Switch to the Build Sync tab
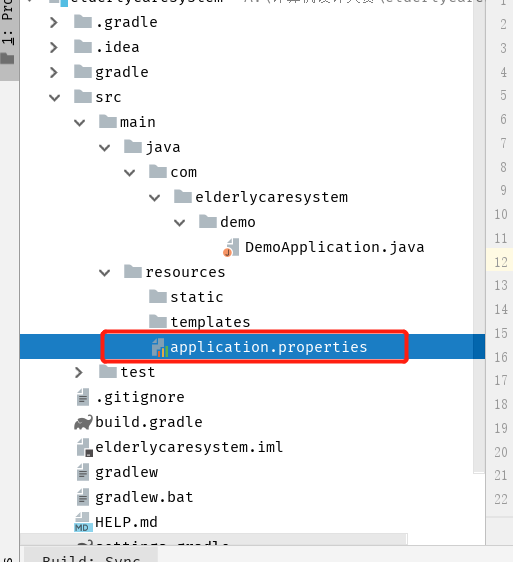Screen dimensions: 513x562 91,557
